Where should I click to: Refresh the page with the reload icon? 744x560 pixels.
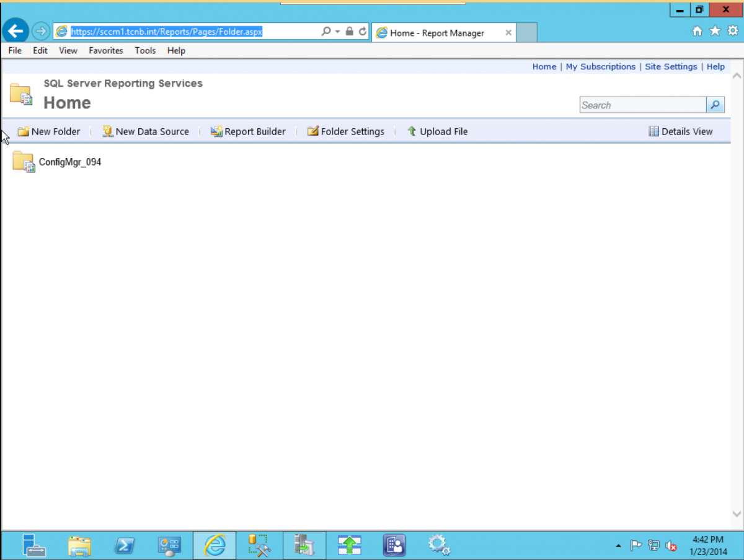(363, 31)
